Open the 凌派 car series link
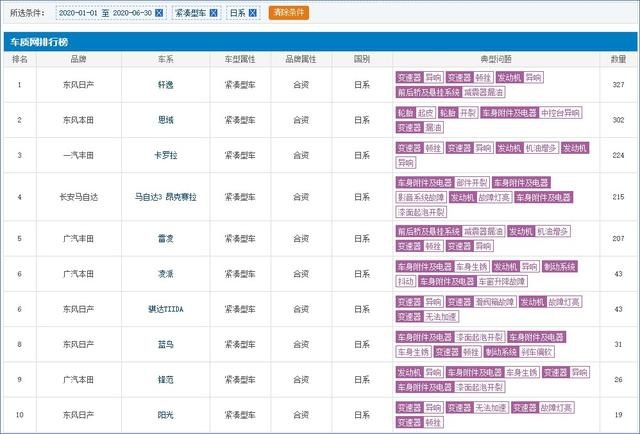The image size is (640, 434). pyautogui.click(x=166, y=274)
